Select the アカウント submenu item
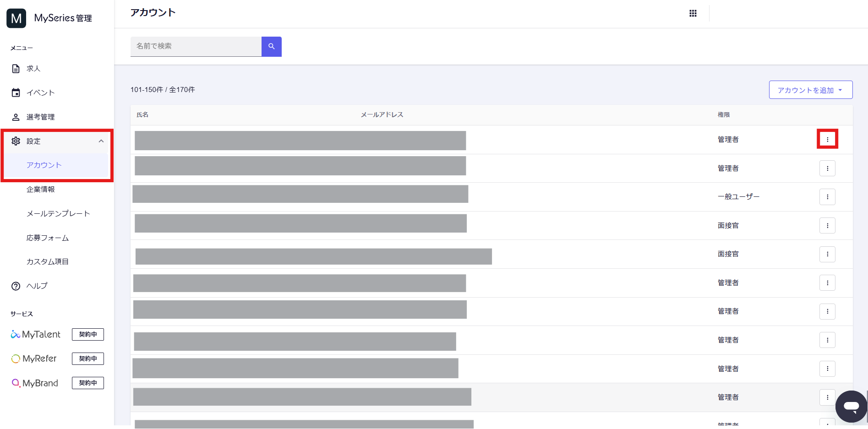 tap(44, 165)
